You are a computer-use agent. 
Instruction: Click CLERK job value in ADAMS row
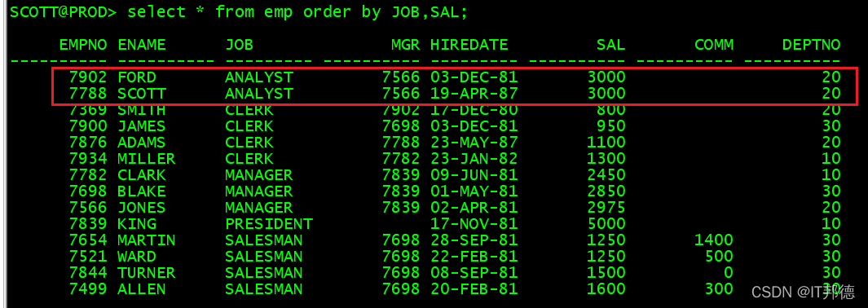[249, 143]
